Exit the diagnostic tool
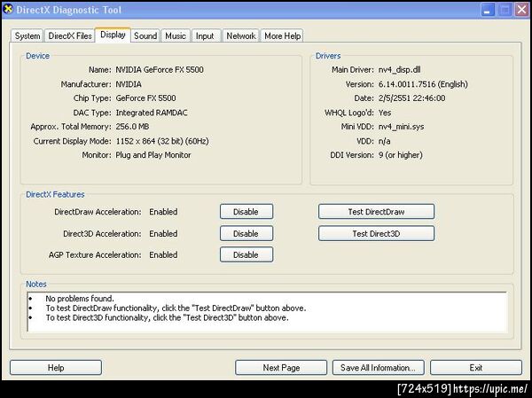The height and width of the screenshot is (398, 532). [x=476, y=368]
